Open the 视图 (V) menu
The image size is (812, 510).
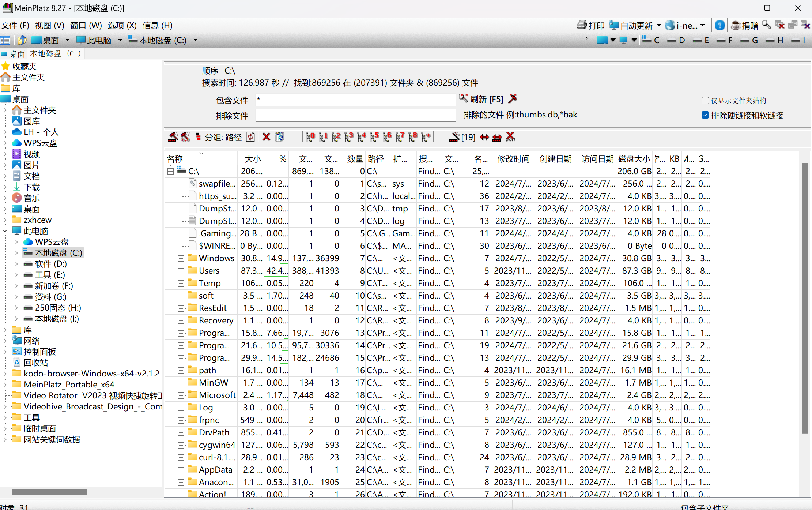pos(49,25)
